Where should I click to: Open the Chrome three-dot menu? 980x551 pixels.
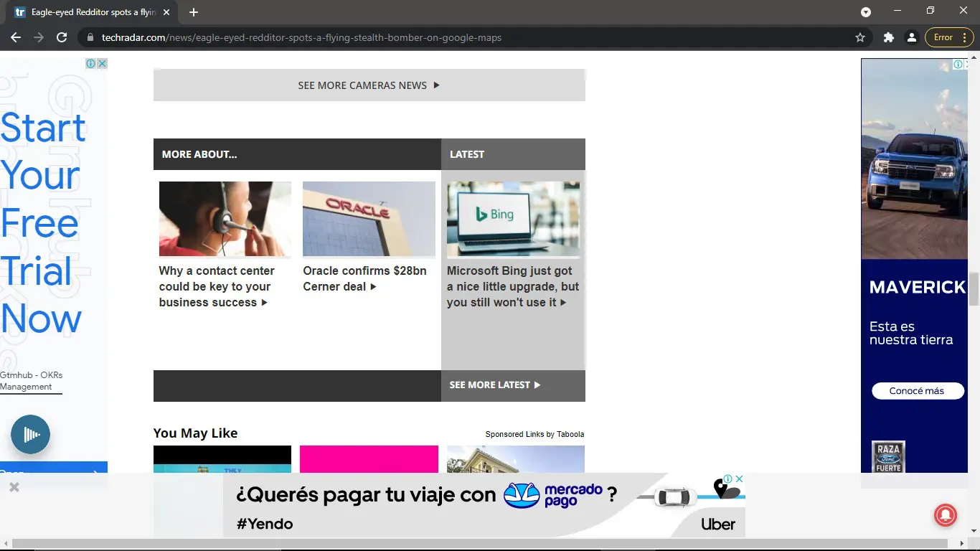tap(963, 37)
